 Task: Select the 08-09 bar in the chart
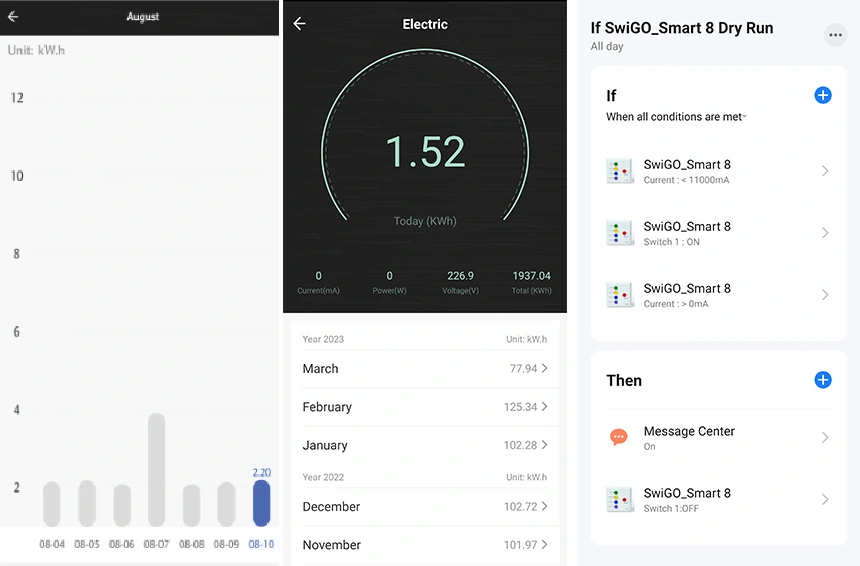pos(226,503)
